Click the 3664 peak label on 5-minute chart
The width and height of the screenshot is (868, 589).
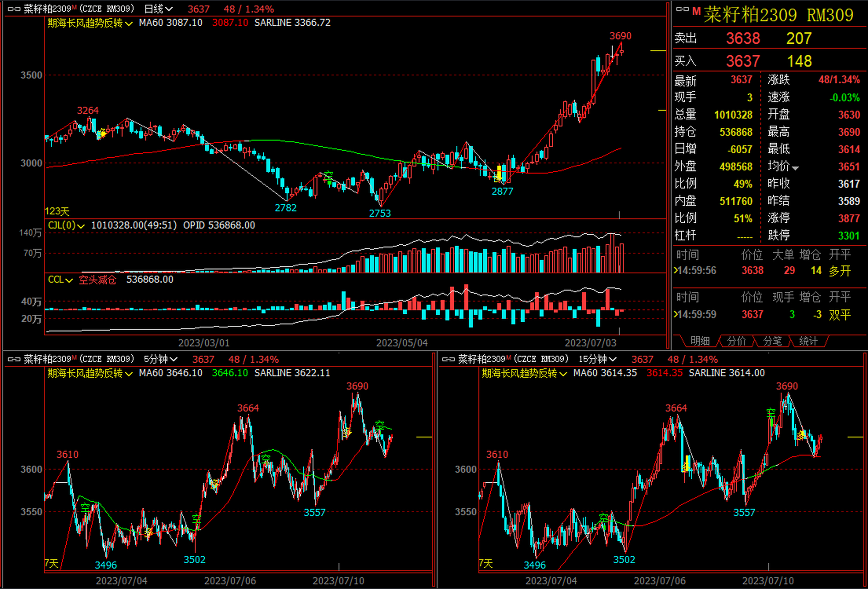pyautogui.click(x=248, y=408)
